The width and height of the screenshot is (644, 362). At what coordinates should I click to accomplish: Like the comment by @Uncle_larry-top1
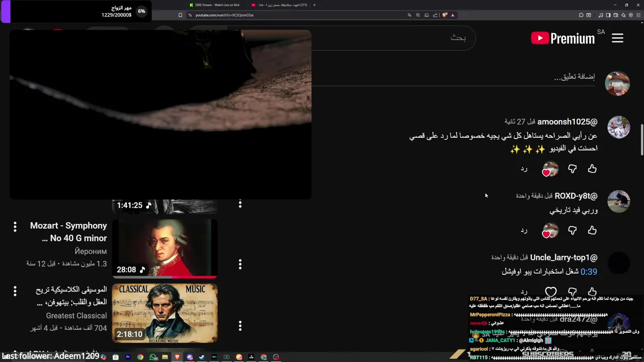592,292
